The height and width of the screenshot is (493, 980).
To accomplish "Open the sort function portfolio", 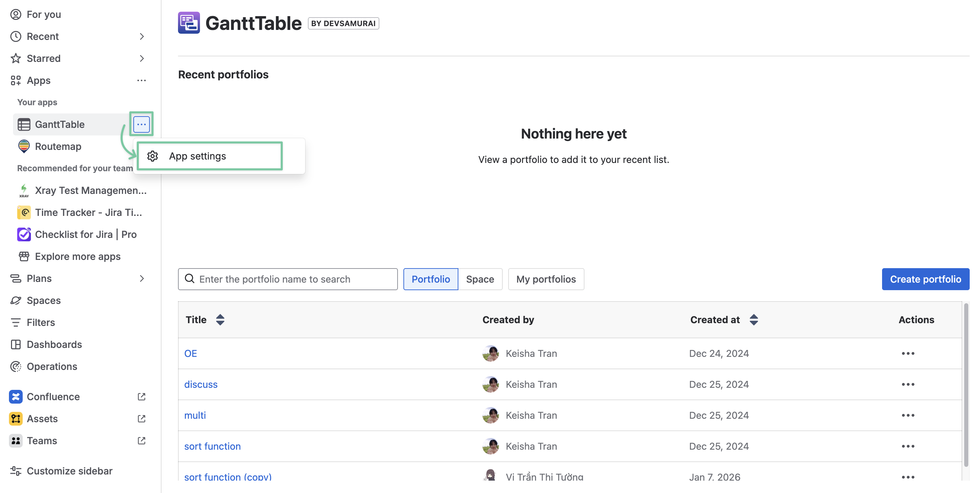I will click(212, 446).
